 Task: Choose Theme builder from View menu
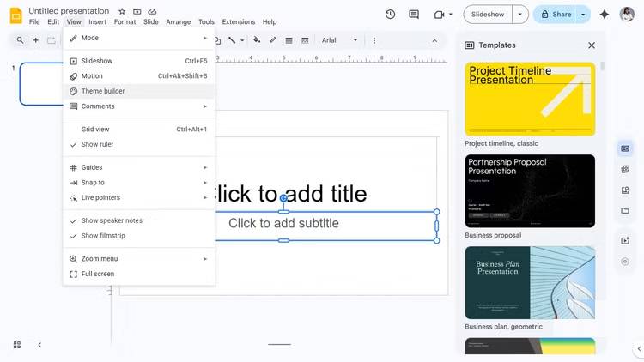tap(103, 91)
